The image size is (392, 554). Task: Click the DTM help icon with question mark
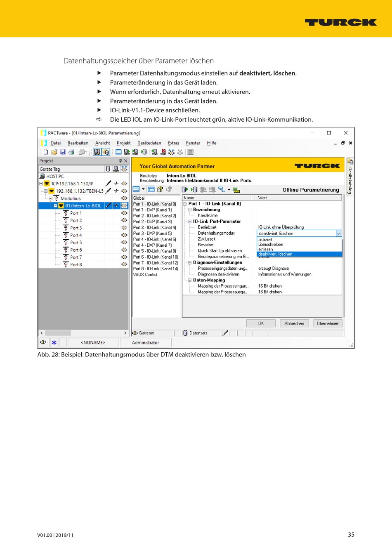[160, 189]
